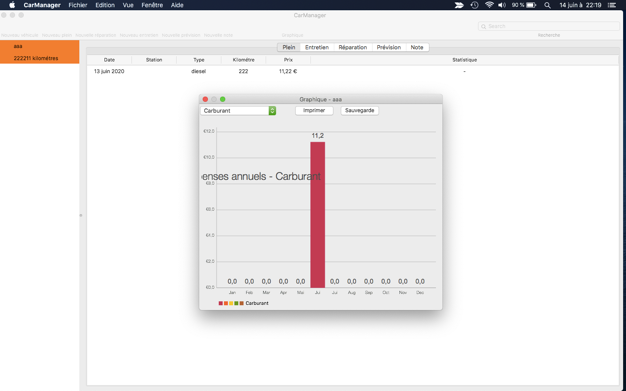The image size is (626, 391).
Task: Click Nouveau entretien in the toolbar
Action: coord(139,35)
